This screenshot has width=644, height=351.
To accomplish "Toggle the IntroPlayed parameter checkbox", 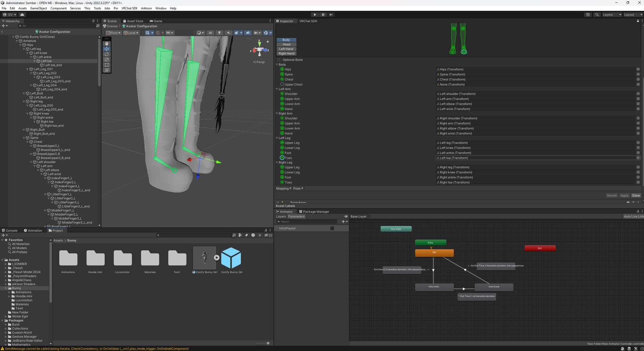I will click(332, 229).
